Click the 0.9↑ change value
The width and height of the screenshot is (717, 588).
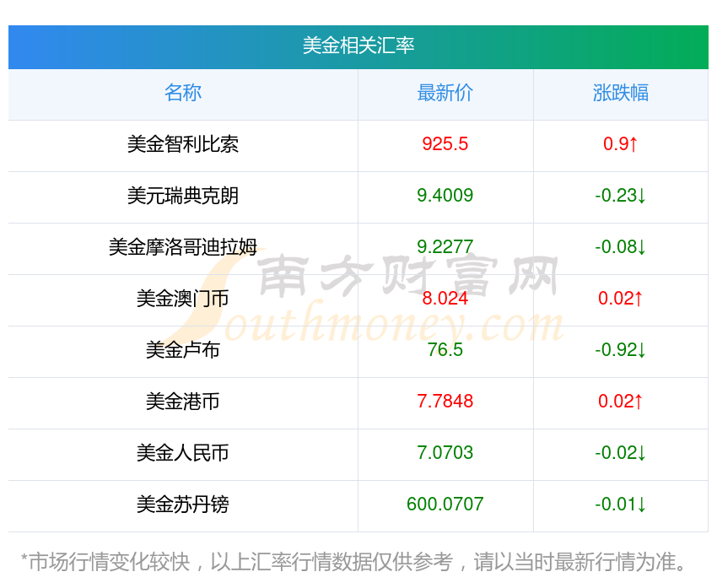click(x=621, y=144)
